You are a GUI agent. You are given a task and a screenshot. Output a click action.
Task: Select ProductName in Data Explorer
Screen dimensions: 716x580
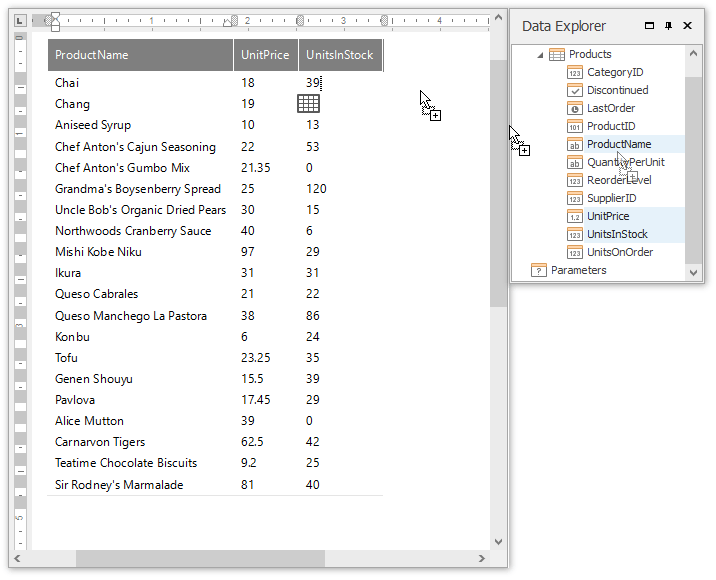pos(618,144)
